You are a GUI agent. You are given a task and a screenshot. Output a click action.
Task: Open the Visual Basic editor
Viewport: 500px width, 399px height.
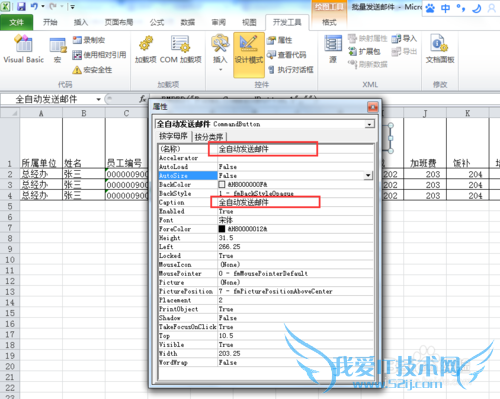(23, 49)
